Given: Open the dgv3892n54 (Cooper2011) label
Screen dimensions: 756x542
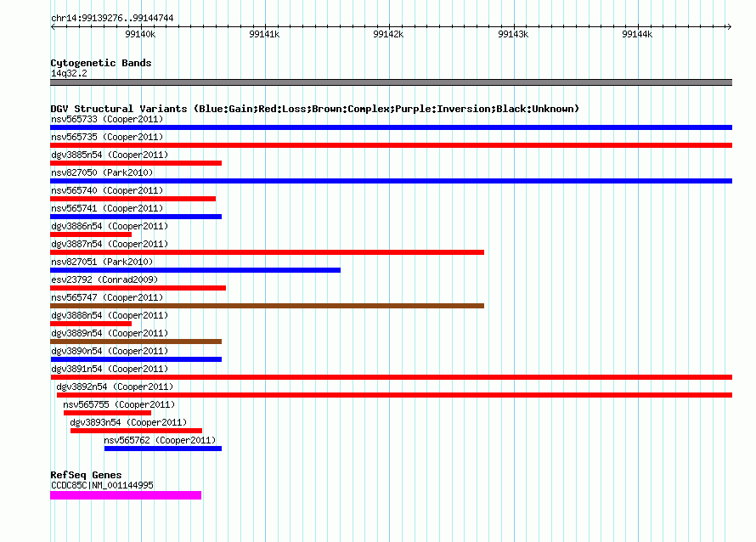Looking at the screenshot, I should [x=115, y=387].
